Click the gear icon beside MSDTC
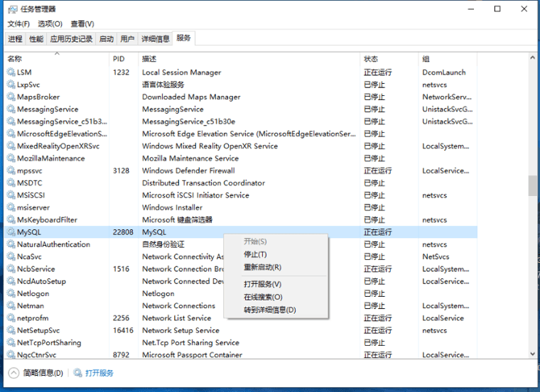Screen dimensions: 540x392 point(11,183)
